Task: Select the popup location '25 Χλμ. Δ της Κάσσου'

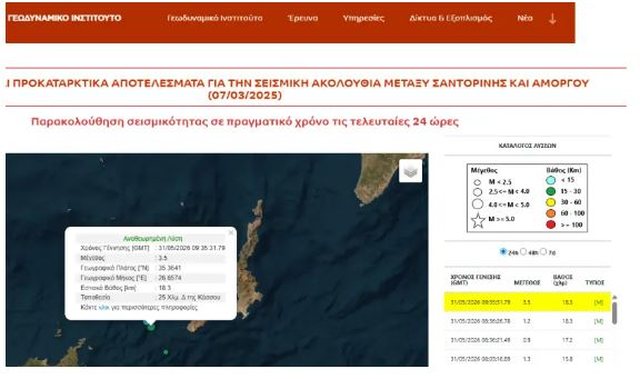Action: [x=189, y=297]
